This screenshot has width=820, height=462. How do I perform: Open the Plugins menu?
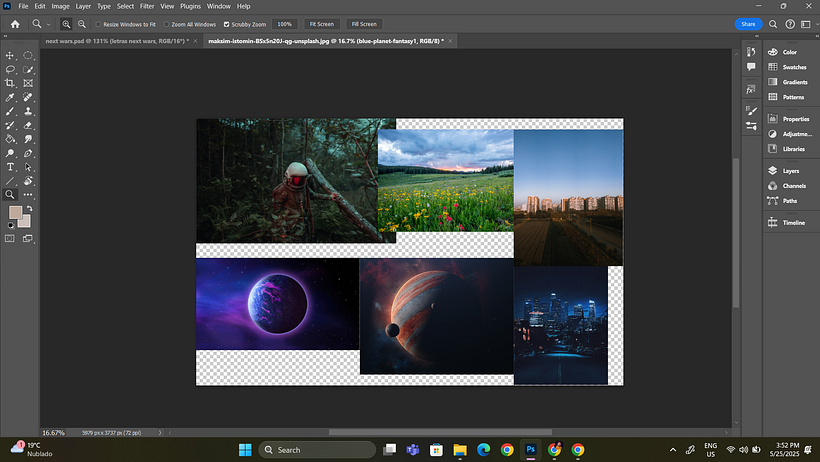pos(190,6)
